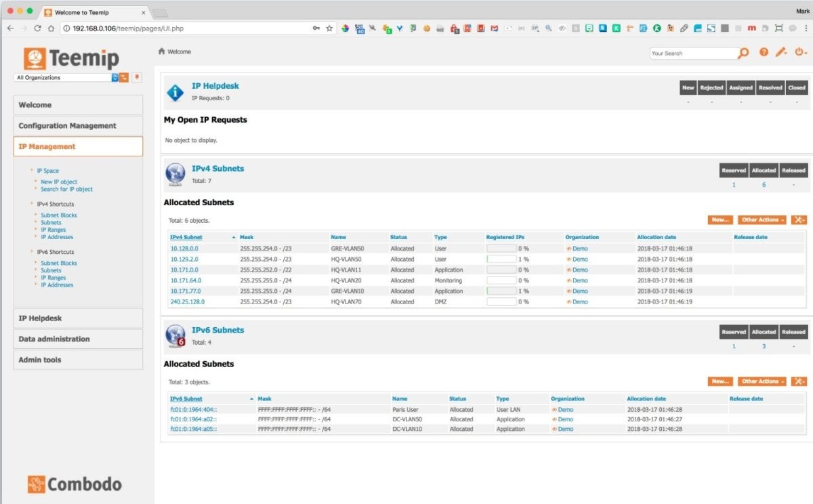
Task: Click Search for IP object link
Action: pos(66,189)
